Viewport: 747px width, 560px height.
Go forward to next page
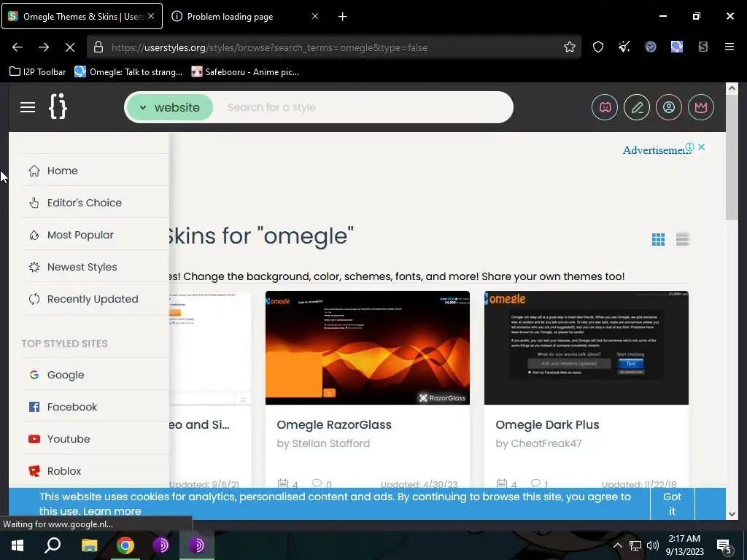[x=44, y=47]
